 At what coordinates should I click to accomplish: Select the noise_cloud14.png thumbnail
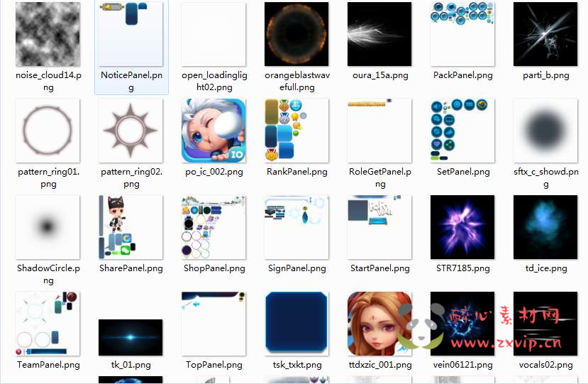point(48,34)
